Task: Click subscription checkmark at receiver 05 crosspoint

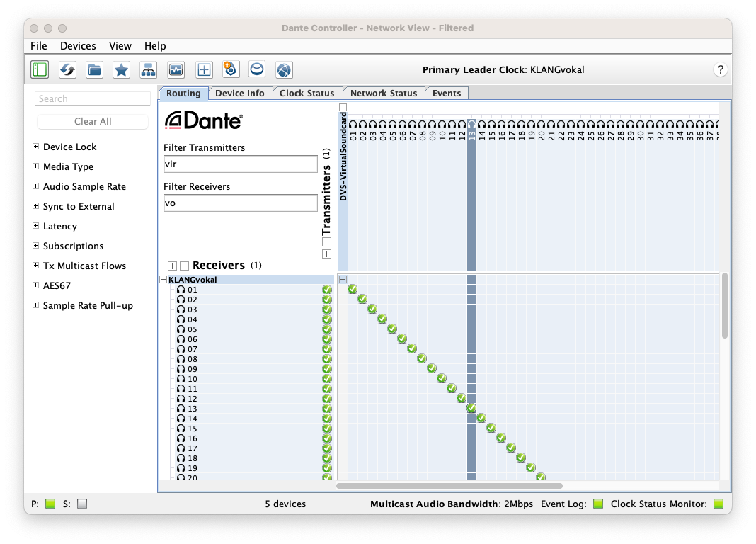Action: 392,329
